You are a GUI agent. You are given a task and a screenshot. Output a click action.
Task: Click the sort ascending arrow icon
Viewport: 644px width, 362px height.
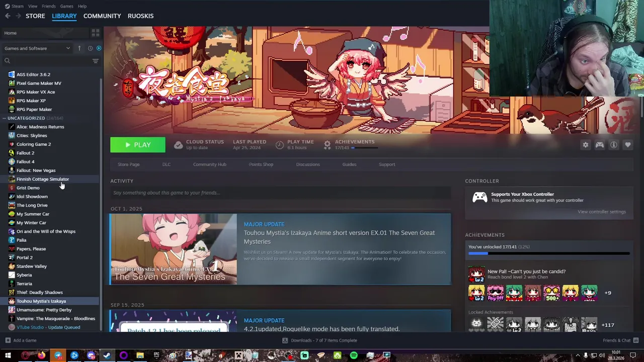point(79,48)
